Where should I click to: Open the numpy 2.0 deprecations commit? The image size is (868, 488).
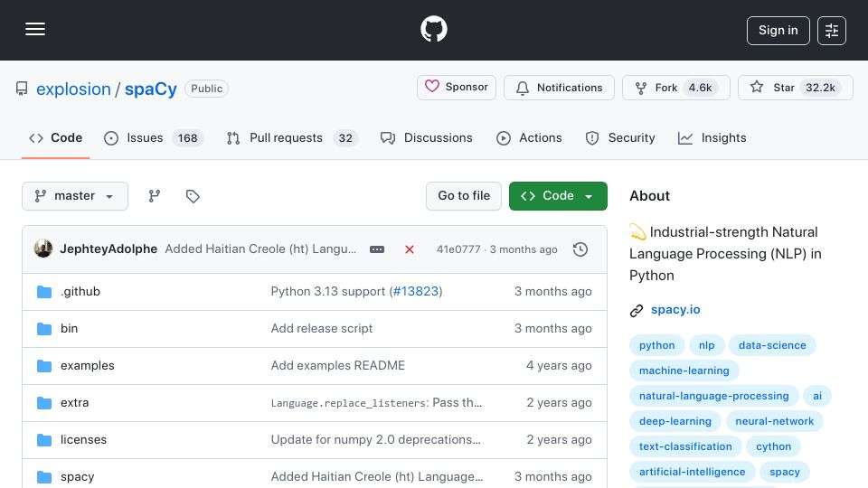click(376, 440)
